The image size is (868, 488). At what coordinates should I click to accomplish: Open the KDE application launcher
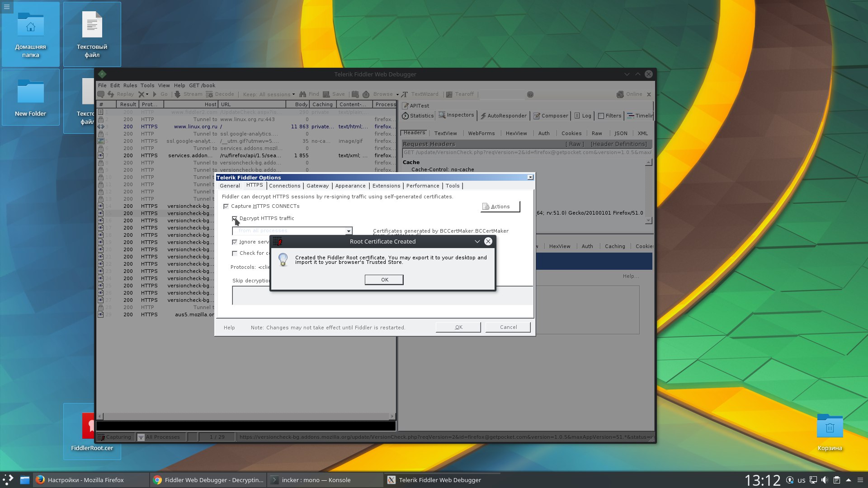point(8,480)
